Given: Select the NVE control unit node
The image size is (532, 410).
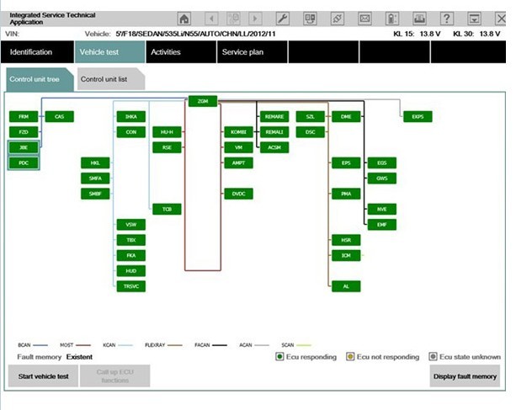Looking at the screenshot, I should [381, 209].
